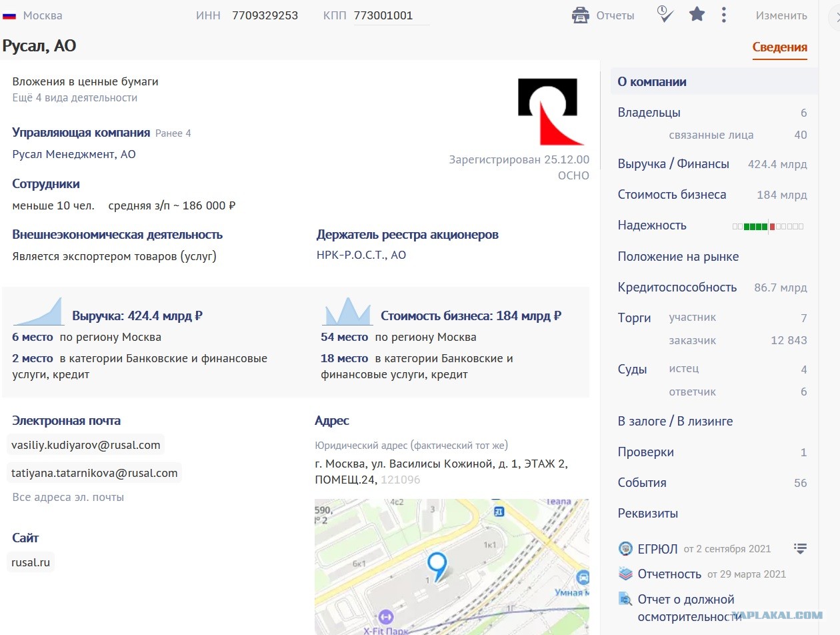
Task: Click the Отчеты label
Action: pyautogui.click(x=615, y=15)
